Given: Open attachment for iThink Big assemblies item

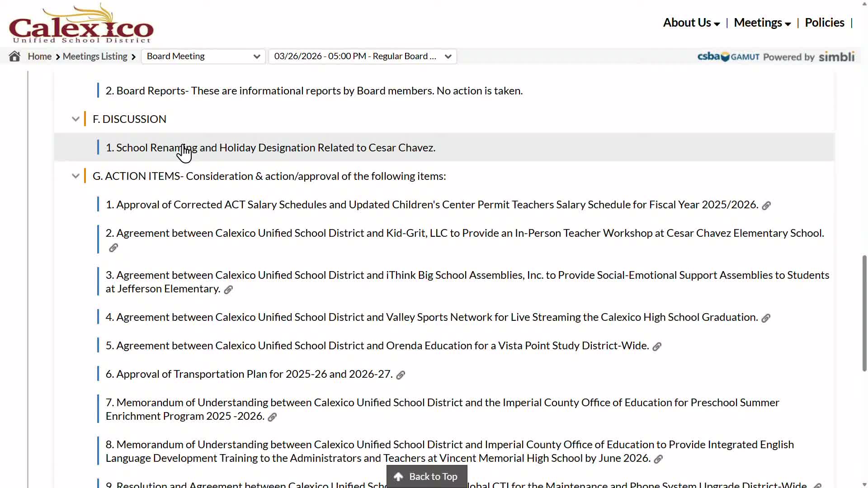Looking at the screenshot, I should pyautogui.click(x=228, y=290).
